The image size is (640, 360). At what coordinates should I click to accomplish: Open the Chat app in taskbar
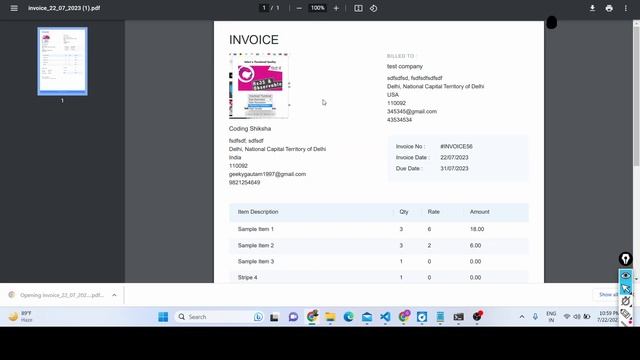click(x=293, y=317)
